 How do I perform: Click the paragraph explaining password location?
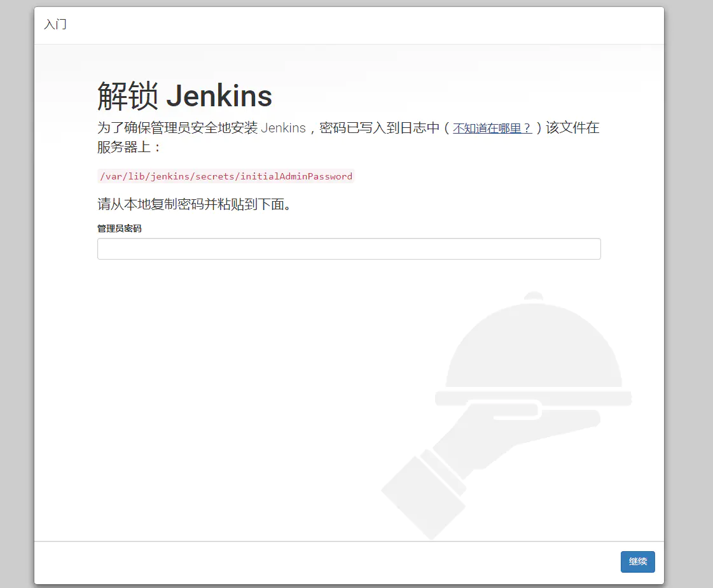(x=318, y=127)
